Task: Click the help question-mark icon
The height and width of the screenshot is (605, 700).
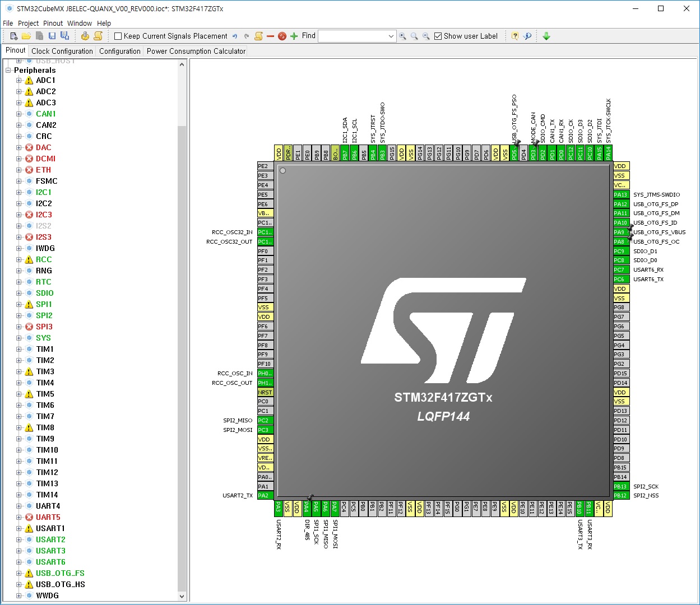Action: click(514, 36)
